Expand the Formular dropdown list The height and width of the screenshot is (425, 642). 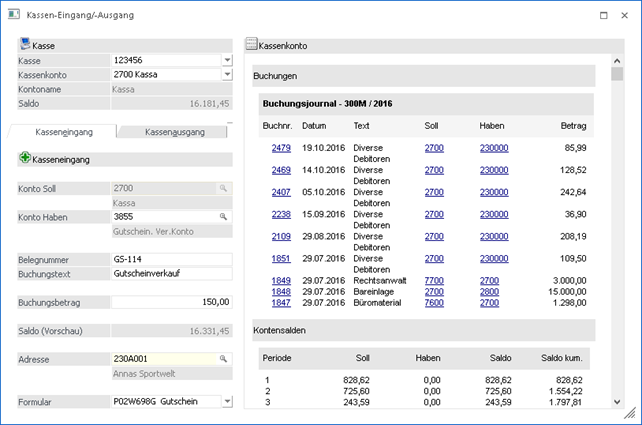pyautogui.click(x=227, y=402)
